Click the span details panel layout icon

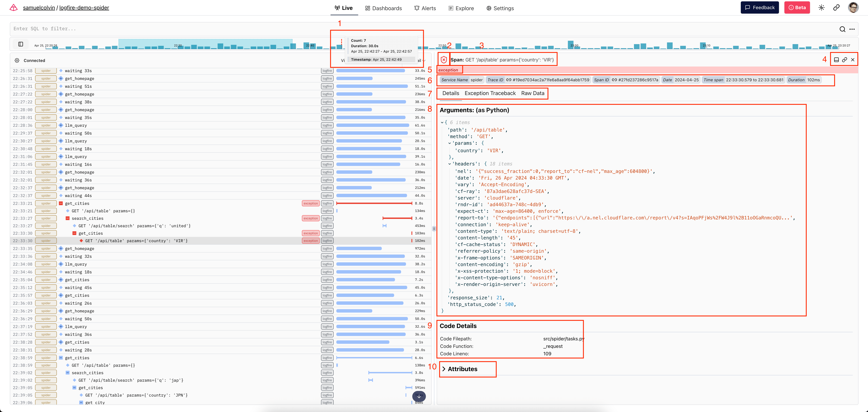(836, 60)
